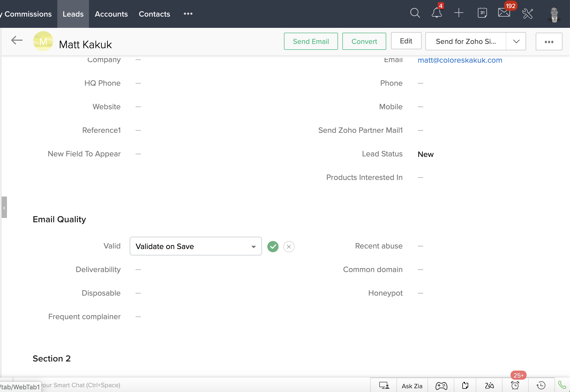Viewport: 570px width, 392px height.
Task: Click the Send Email button
Action: tap(311, 42)
